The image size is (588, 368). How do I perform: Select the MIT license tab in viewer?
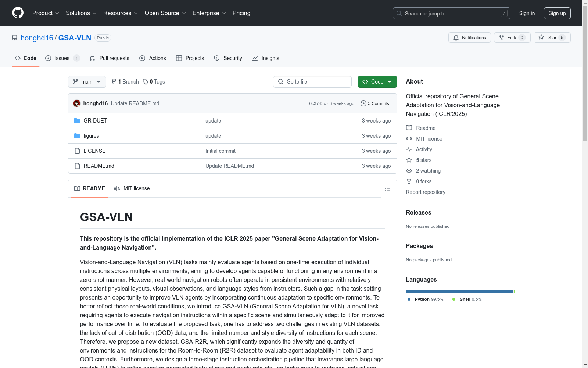coord(132,188)
